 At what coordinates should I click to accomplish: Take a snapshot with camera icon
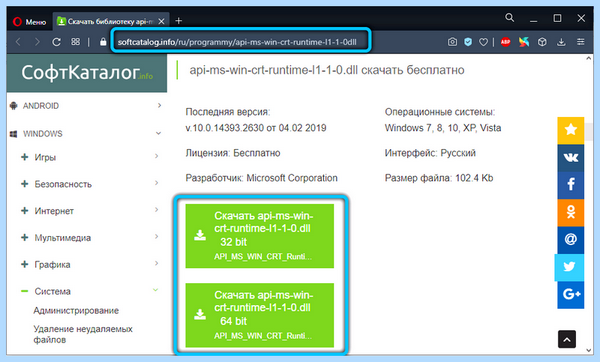point(452,42)
